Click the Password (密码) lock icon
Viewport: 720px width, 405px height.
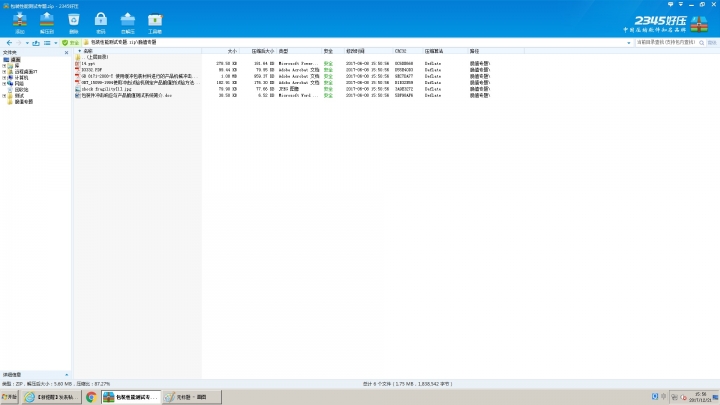tap(101, 21)
